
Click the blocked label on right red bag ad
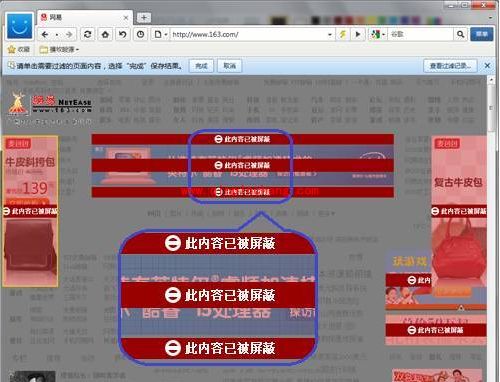pyautogui.click(x=459, y=211)
